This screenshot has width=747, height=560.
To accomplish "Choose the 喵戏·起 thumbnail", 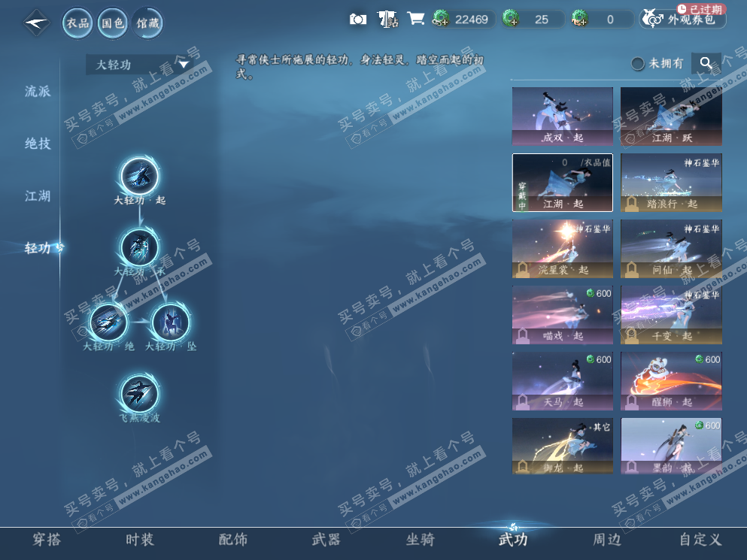I will coord(563,315).
